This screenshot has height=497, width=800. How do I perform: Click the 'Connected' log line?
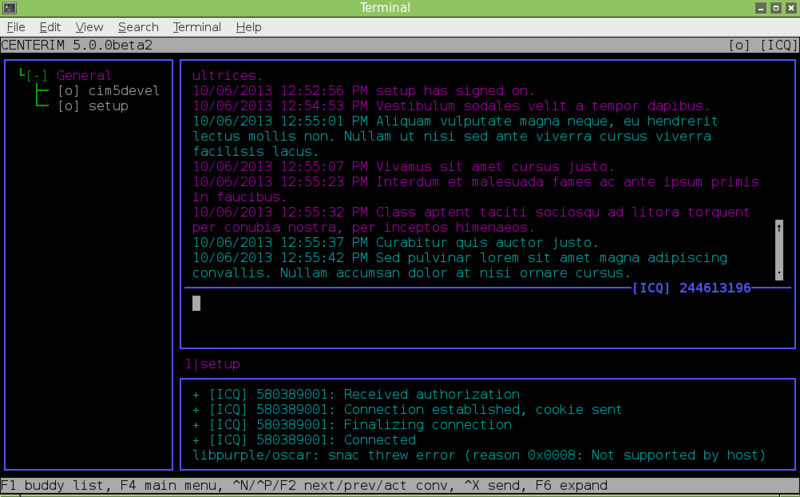304,440
